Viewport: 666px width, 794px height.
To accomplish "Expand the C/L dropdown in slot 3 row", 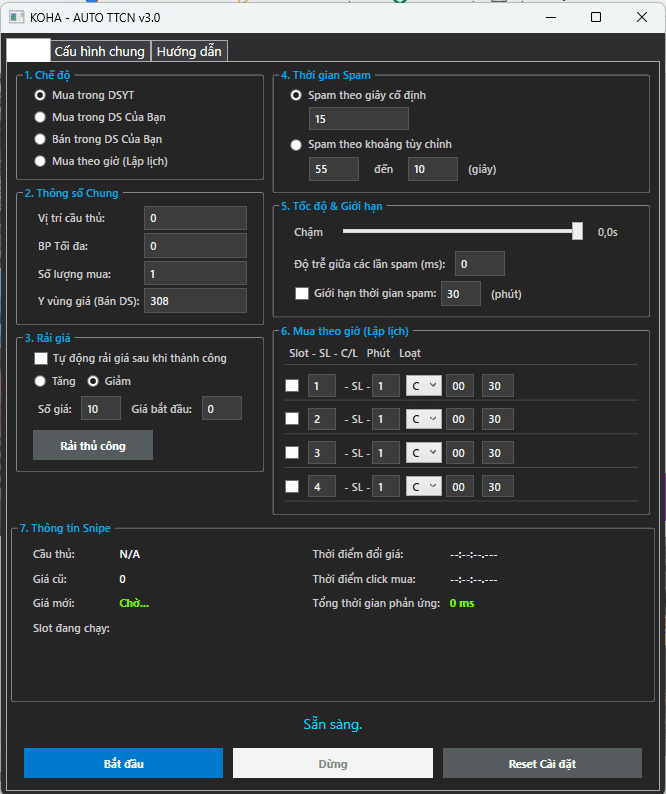I will pos(423,453).
